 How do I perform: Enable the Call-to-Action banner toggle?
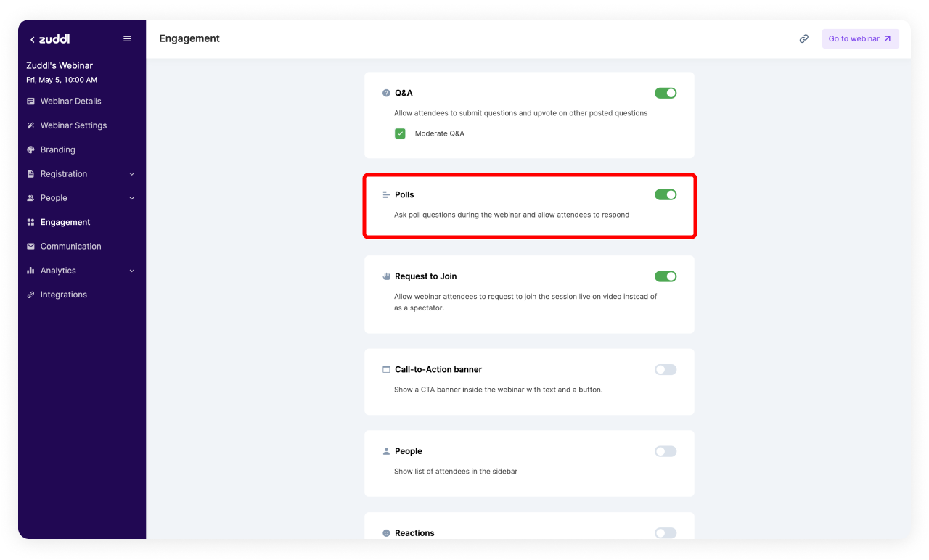[665, 370]
